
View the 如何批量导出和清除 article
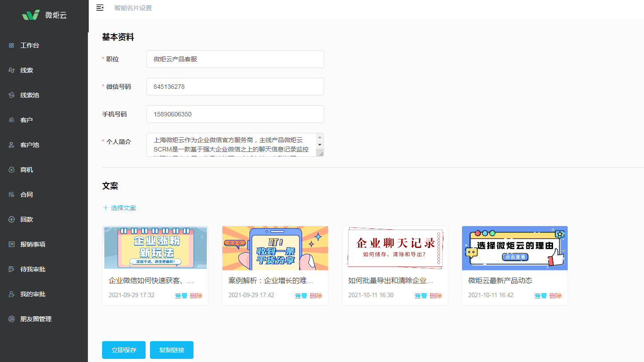click(421, 296)
